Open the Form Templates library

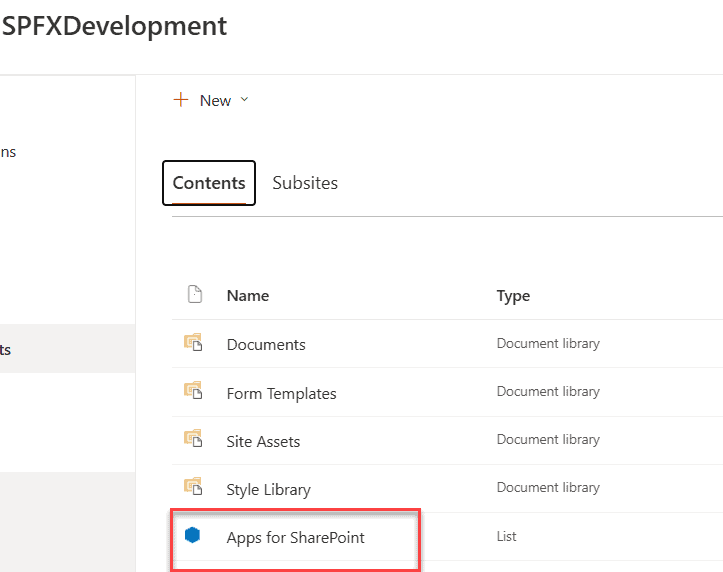[x=281, y=394]
